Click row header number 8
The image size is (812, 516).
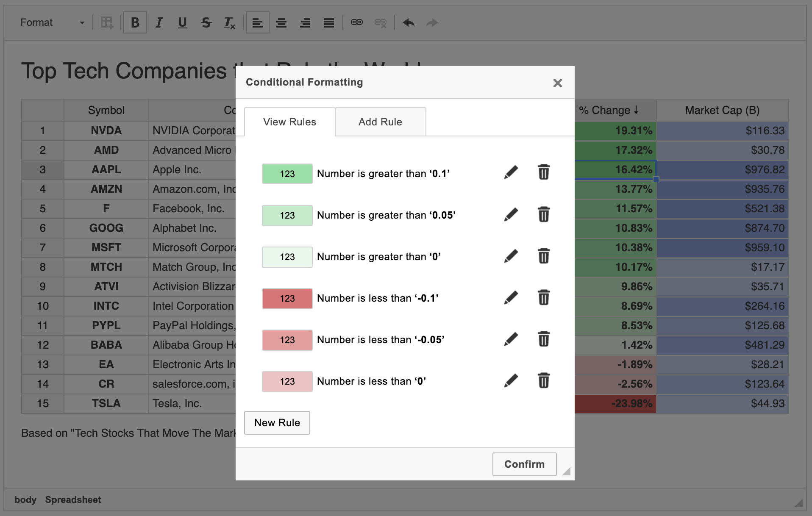pyautogui.click(x=43, y=267)
